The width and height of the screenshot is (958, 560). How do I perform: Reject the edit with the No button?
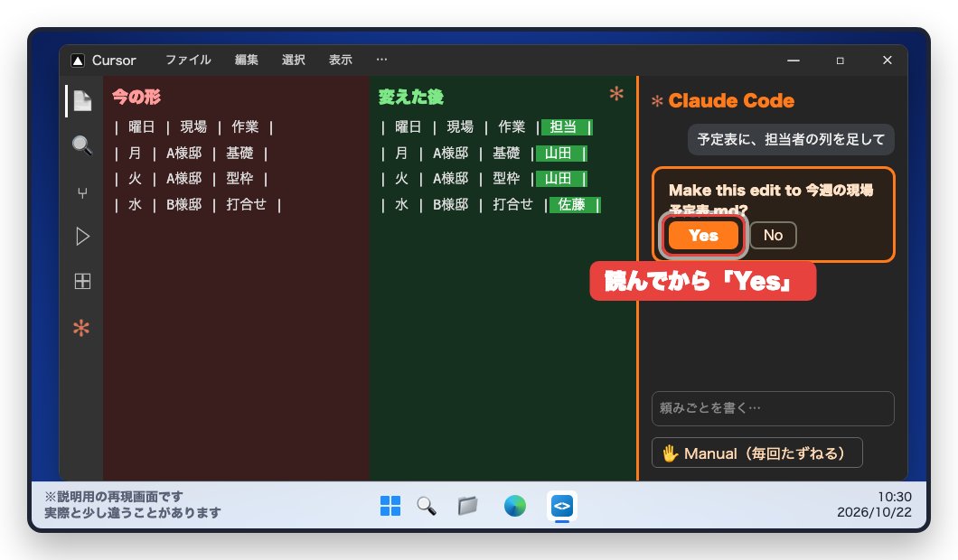tap(773, 235)
